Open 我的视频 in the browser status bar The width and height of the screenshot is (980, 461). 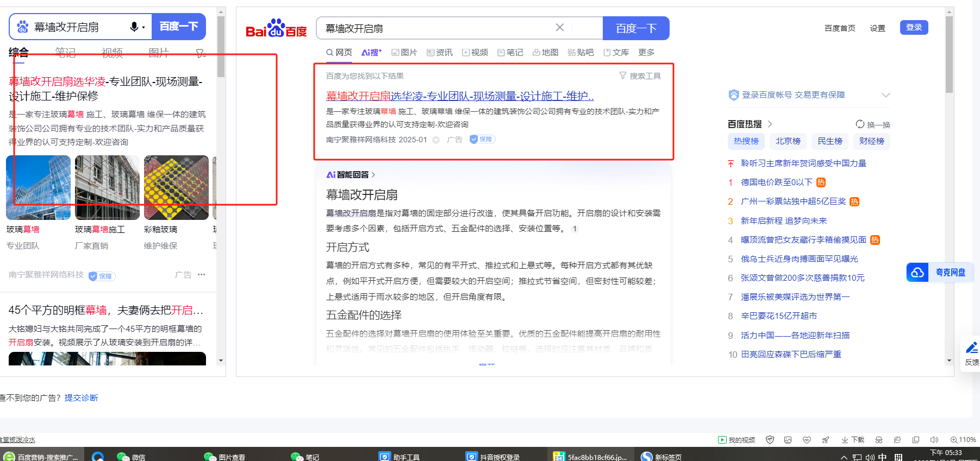pos(736,440)
